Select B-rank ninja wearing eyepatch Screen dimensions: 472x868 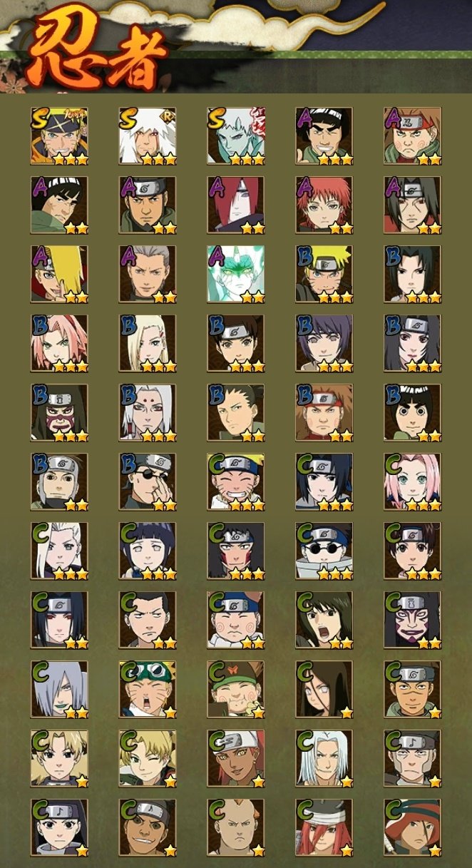(148, 482)
